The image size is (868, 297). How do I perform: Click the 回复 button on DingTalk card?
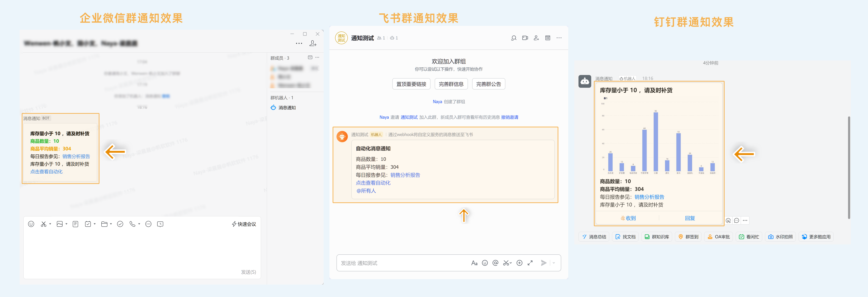690,218
